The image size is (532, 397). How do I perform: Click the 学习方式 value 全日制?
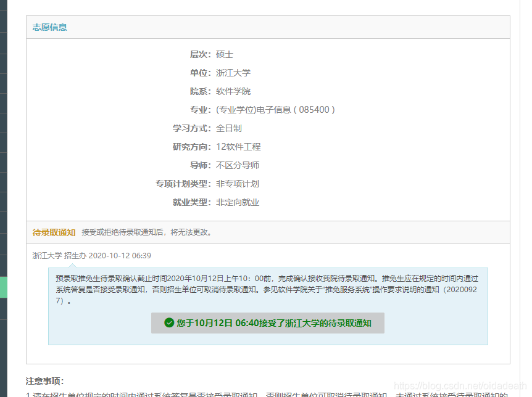click(229, 128)
